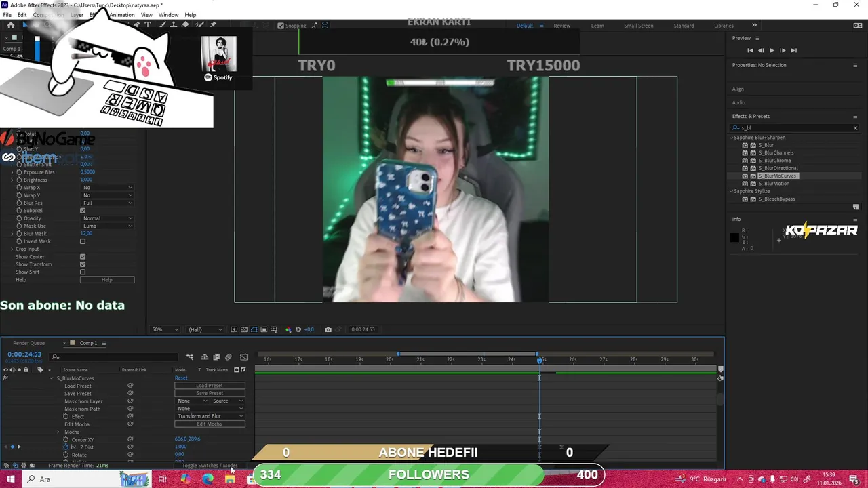Toggle mask and shape path visibility

click(x=254, y=329)
